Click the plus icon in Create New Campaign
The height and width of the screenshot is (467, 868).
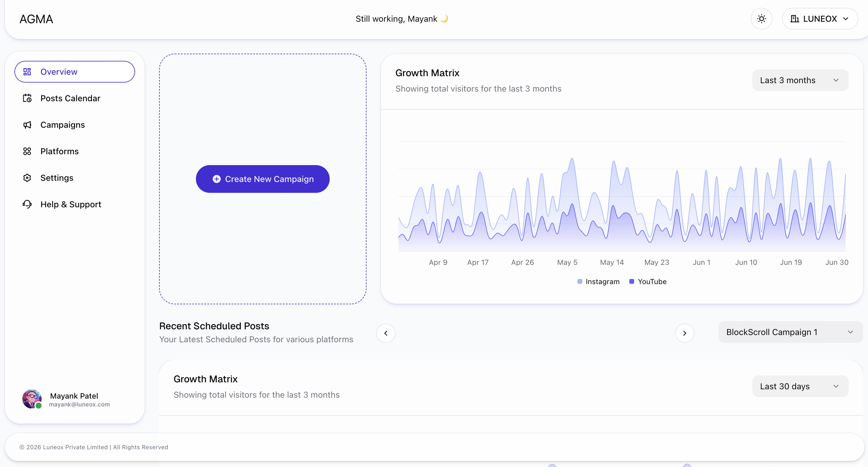click(217, 179)
